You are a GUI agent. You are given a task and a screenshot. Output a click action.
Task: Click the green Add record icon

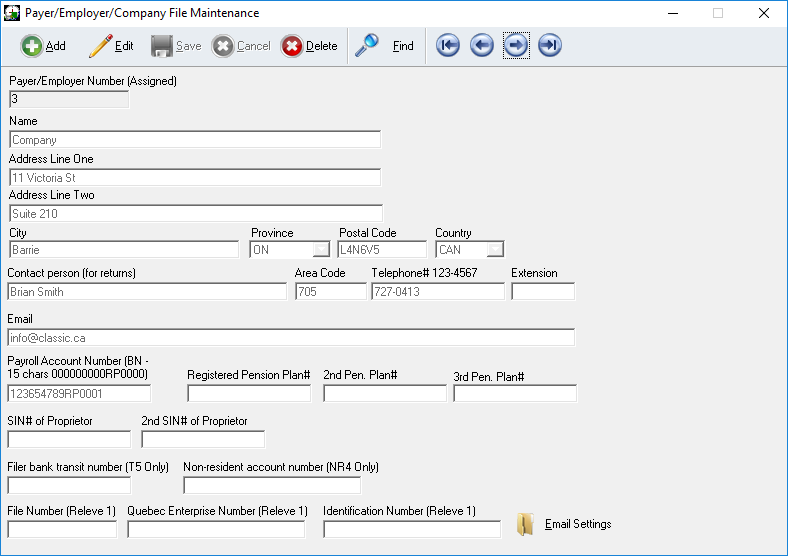[x=32, y=46]
